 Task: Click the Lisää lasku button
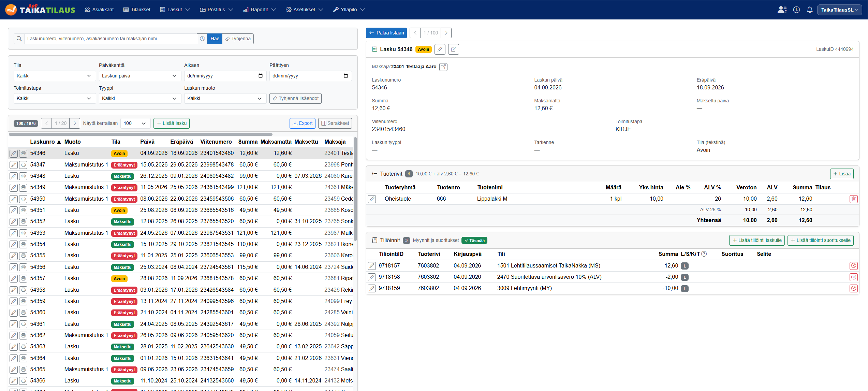point(172,123)
